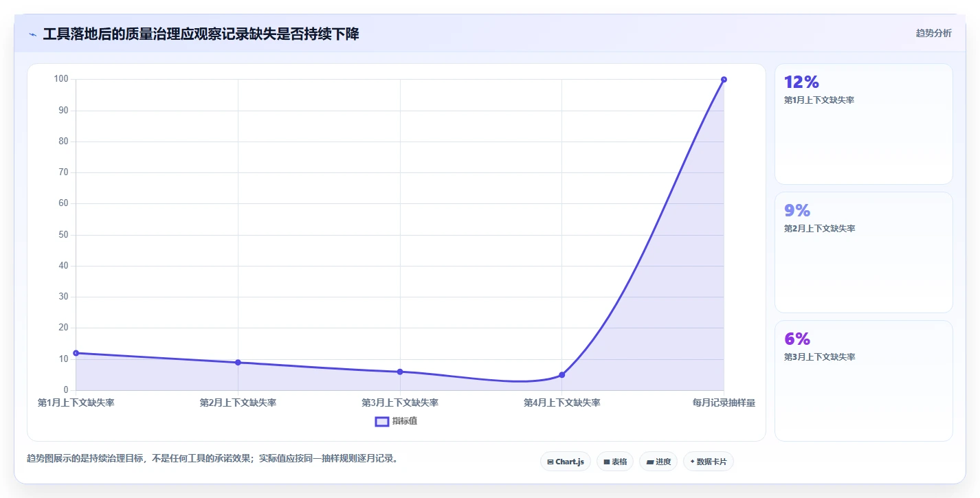Click the lightning icon beside the title
Image resolution: width=980 pixels, height=498 pixels.
tap(32, 34)
